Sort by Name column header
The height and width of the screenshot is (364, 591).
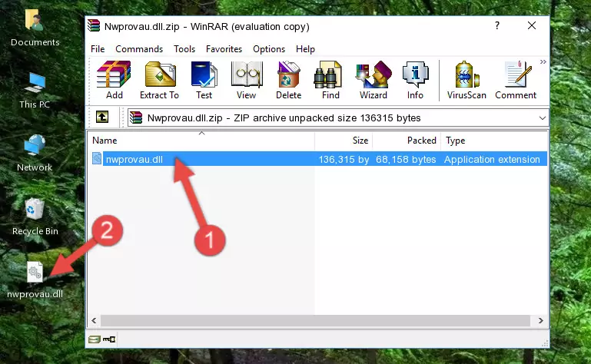coord(201,141)
